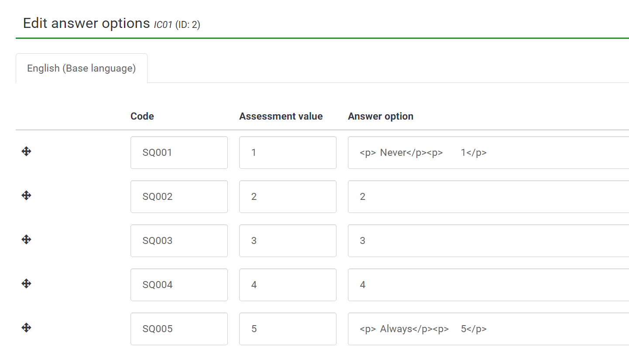Focus the assessment value for SQ002

288,197
